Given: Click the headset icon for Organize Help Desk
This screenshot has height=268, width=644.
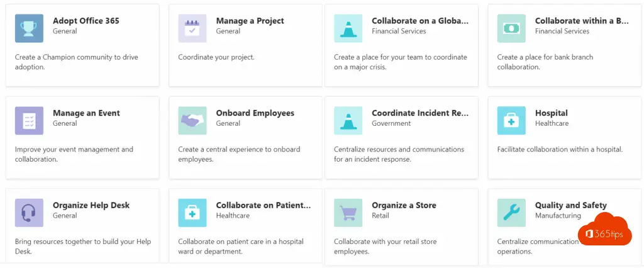Looking at the screenshot, I should coord(29,213).
